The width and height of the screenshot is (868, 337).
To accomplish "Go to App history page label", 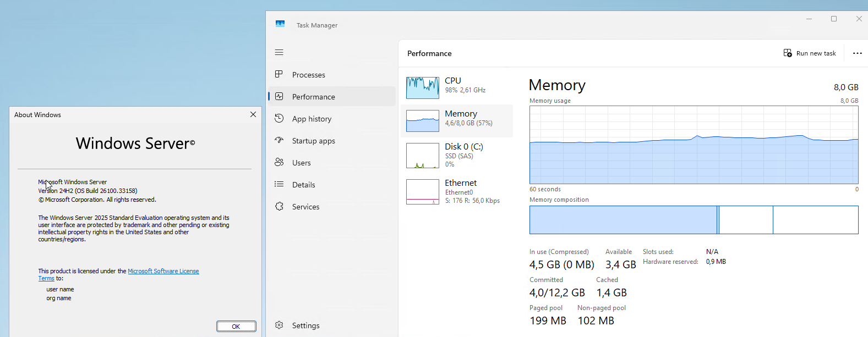I will 312,119.
